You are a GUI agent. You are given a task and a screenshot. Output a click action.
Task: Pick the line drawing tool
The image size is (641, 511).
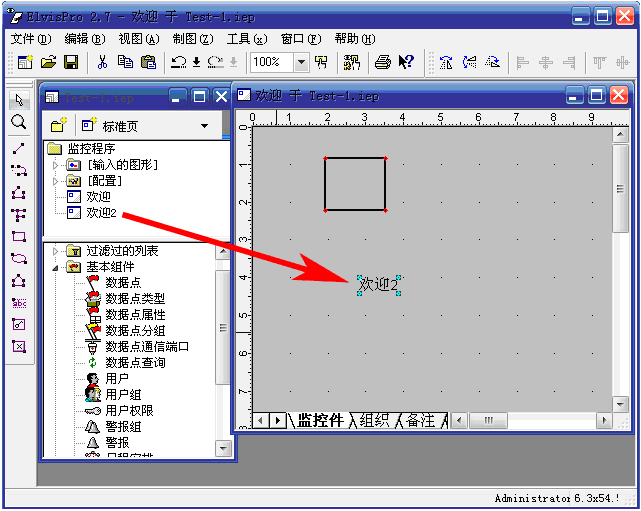(18, 147)
